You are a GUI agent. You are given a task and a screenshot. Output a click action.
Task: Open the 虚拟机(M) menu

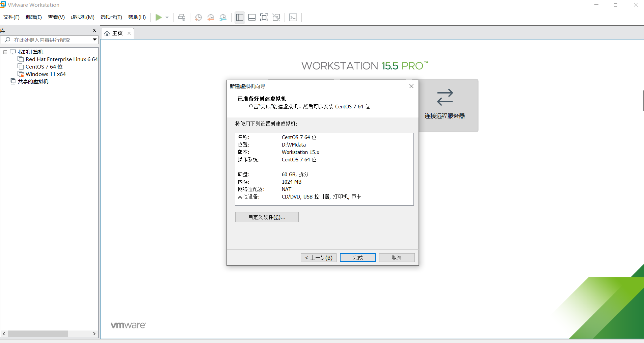[x=83, y=17]
